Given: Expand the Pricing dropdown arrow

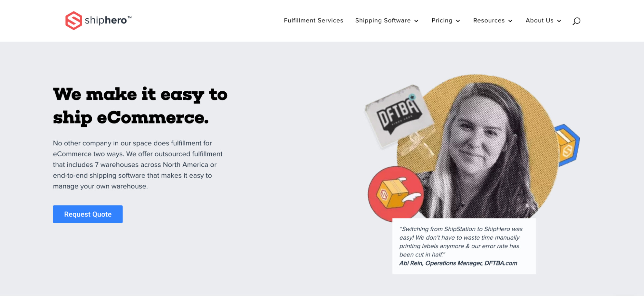Looking at the screenshot, I should click(x=458, y=21).
